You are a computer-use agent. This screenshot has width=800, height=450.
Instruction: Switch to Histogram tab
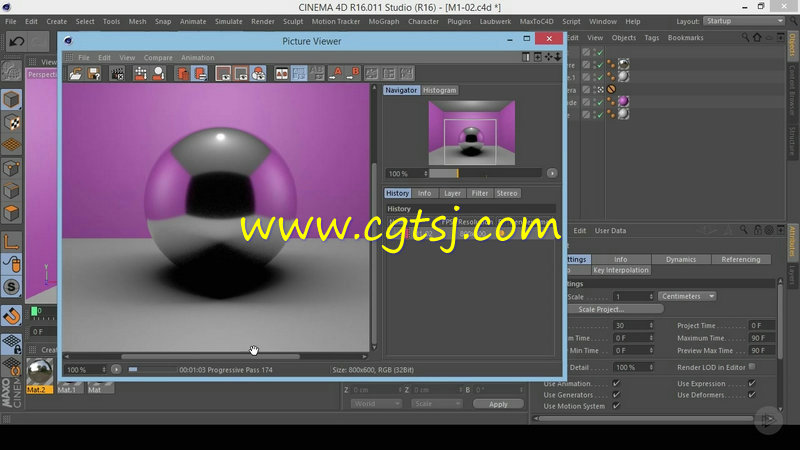click(439, 90)
